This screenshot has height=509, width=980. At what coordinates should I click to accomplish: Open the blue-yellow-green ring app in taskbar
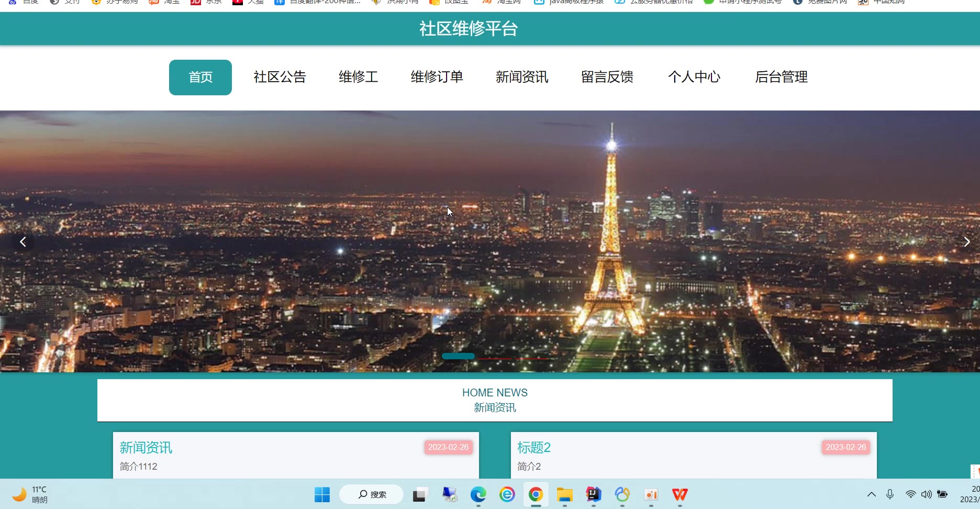(622, 494)
